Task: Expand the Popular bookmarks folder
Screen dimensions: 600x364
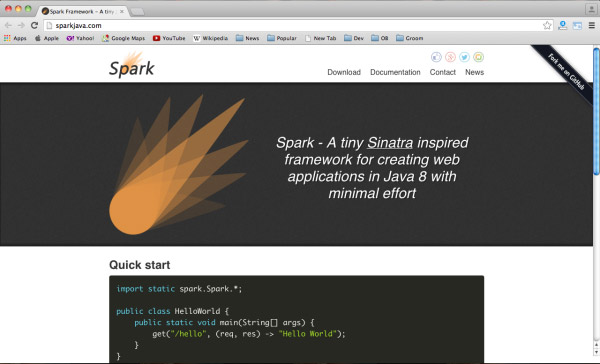Action: 282,38
